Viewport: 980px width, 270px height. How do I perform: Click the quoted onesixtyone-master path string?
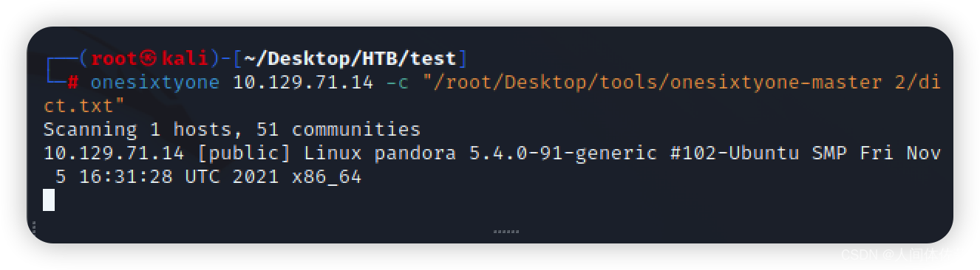pyautogui.click(x=681, y=82)
